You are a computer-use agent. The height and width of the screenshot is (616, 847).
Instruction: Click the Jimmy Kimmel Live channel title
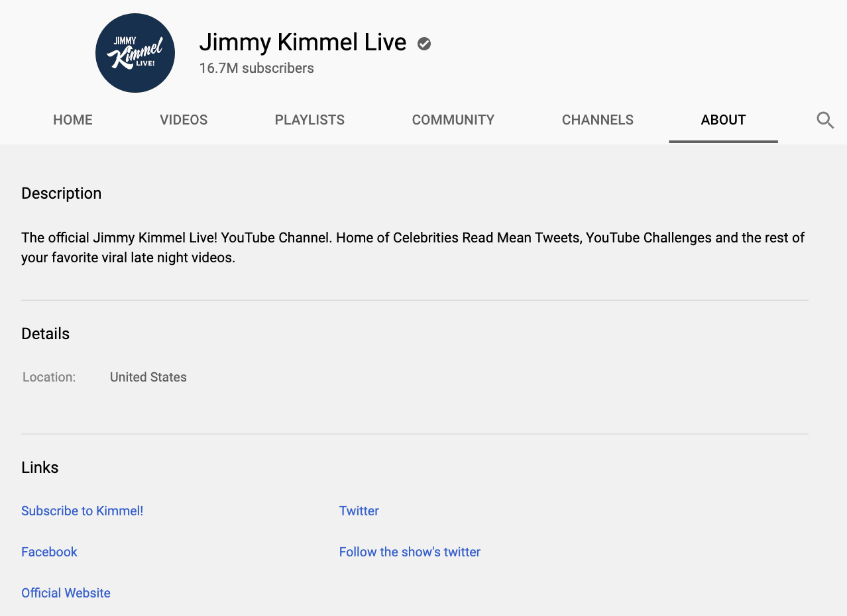point(303,42)
